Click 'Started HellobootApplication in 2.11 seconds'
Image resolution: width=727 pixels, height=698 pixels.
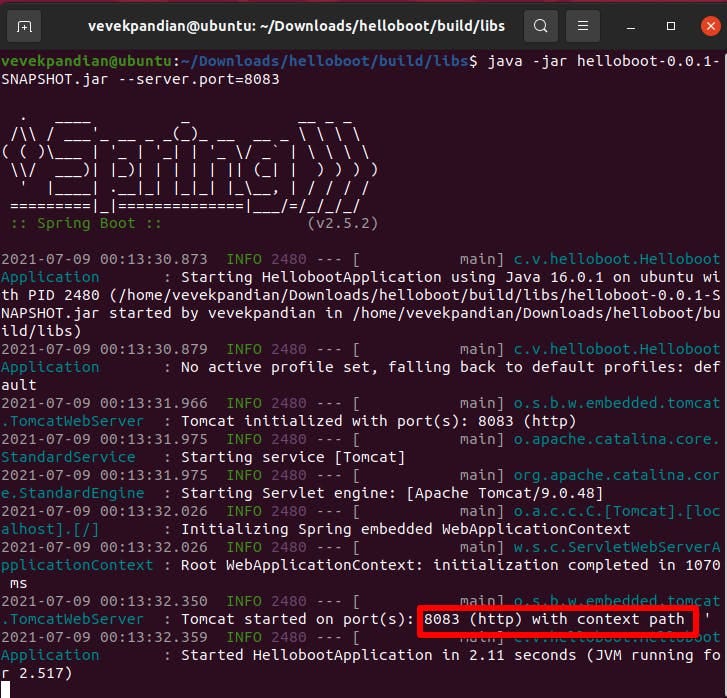click(378, 655)
